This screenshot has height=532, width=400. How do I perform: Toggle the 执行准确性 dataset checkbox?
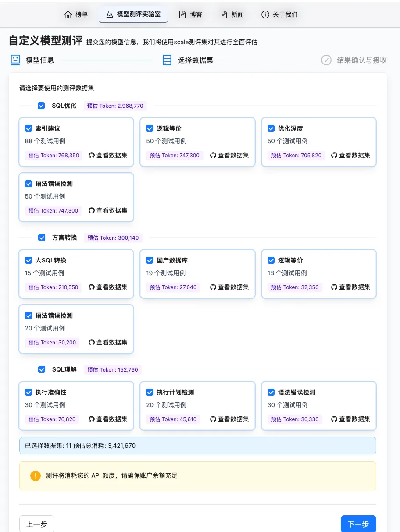[x=29, y=392]
